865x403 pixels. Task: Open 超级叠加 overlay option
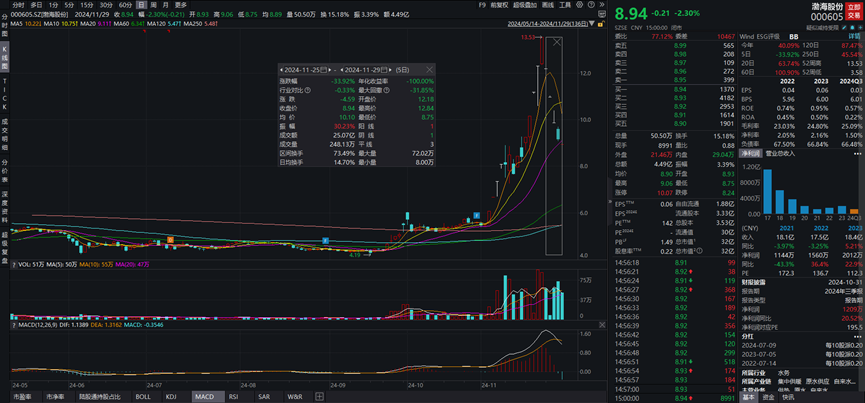point(525,4)
